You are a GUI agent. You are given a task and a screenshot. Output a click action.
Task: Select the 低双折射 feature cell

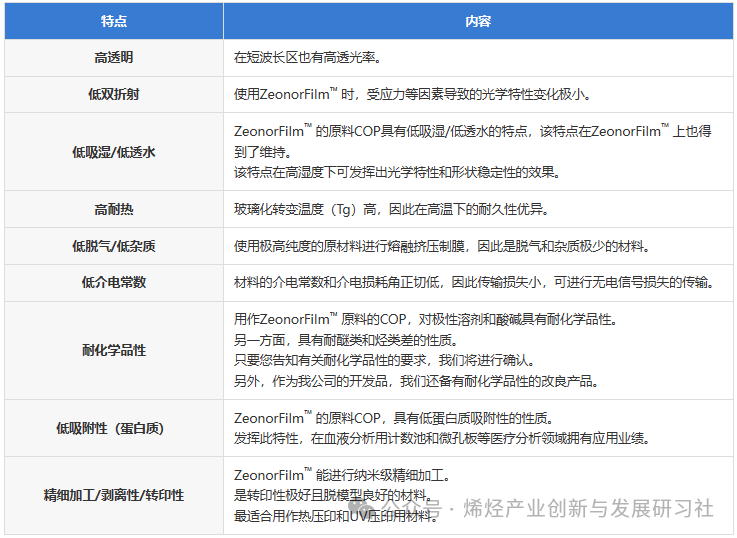tap(114, 94)
